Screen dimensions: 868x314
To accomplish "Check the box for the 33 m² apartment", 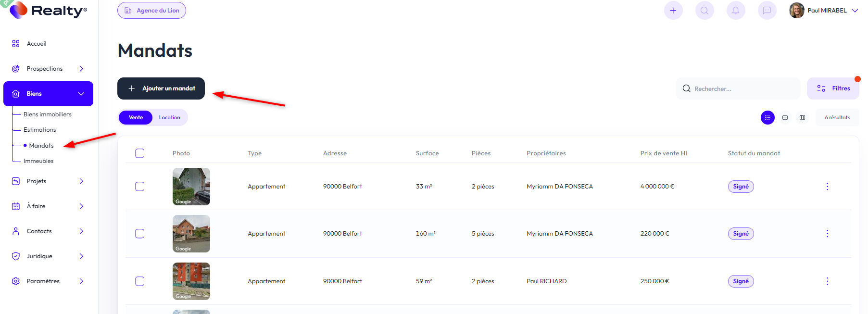I will point(140,187).
